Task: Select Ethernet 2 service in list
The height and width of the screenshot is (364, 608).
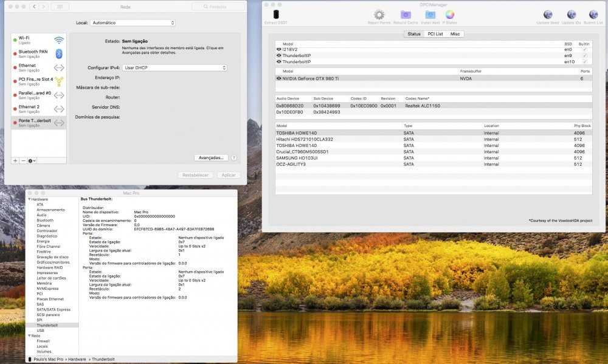Action: [x=39, y=109]
